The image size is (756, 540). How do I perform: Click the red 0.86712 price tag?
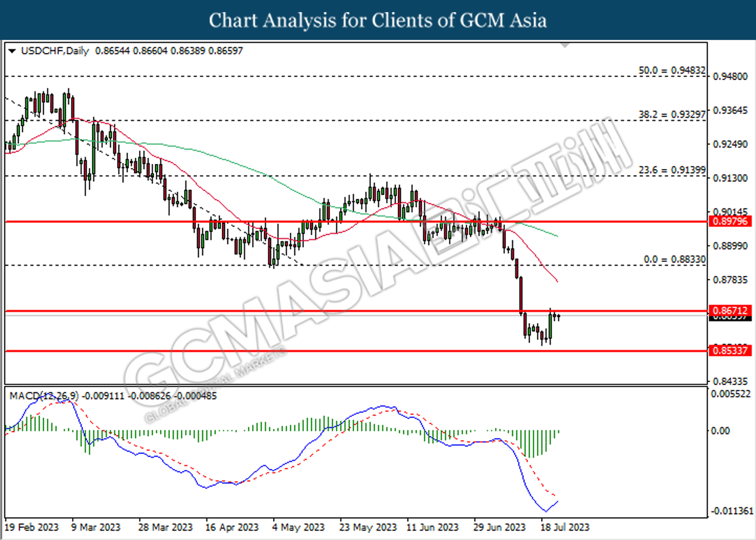[x=730, y=311]
